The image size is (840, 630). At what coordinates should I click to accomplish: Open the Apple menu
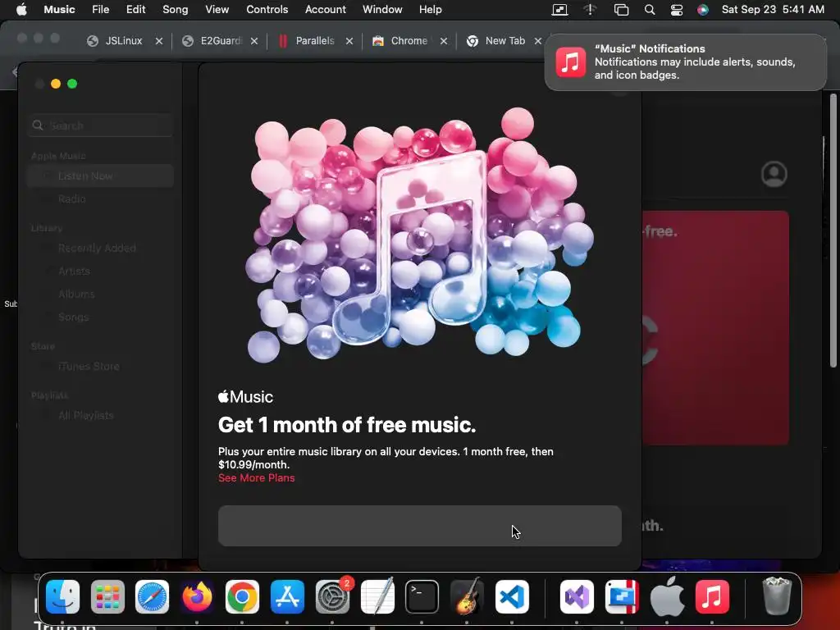click(x=21, y=9)
